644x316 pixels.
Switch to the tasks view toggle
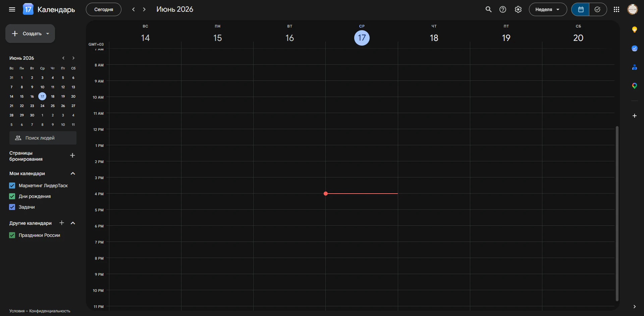tap(598, 9)
